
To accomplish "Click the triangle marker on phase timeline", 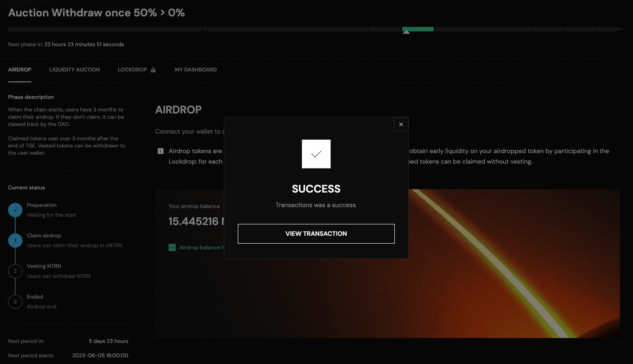I will pyautogui.click(x=406, y=32).
